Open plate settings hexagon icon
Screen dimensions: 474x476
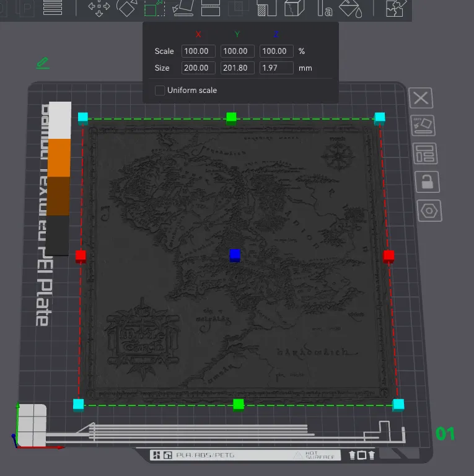[x=429, y=210]
